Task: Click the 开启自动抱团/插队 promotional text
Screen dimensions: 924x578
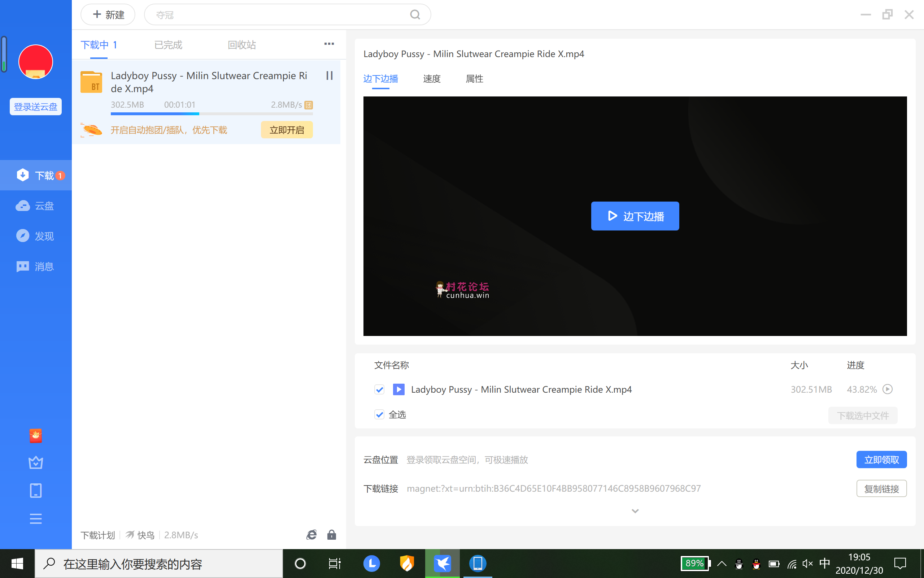Action: pos(169,130)
